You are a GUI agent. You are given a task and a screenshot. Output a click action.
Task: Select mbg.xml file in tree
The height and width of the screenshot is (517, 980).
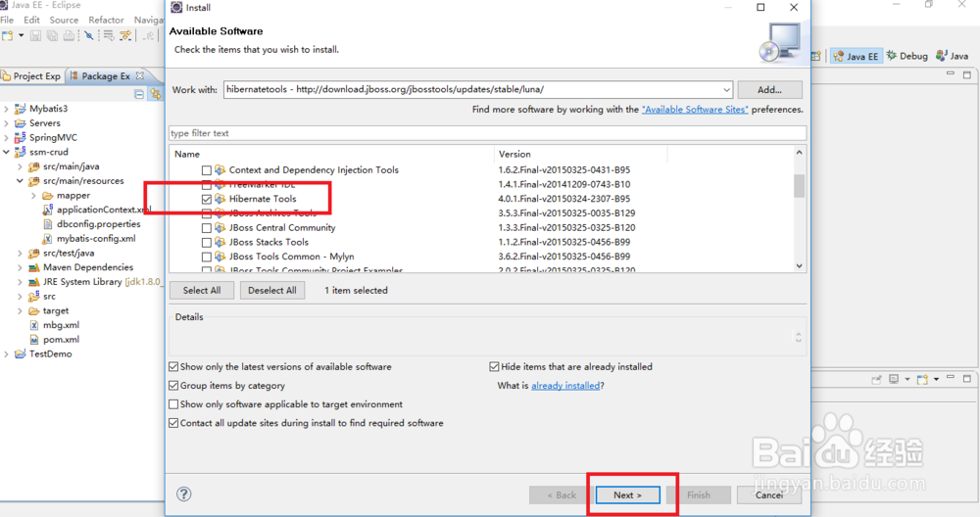click(61, 325)
